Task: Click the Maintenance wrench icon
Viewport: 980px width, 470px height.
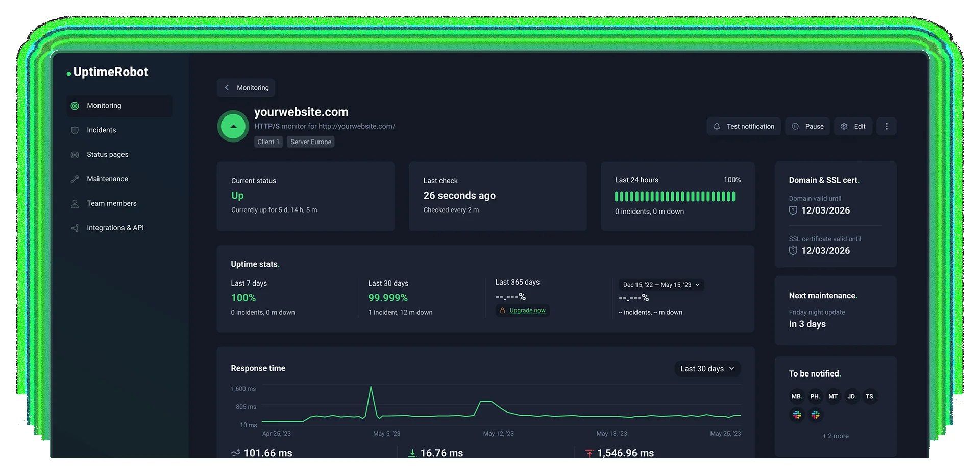Action: coord(75,179)
